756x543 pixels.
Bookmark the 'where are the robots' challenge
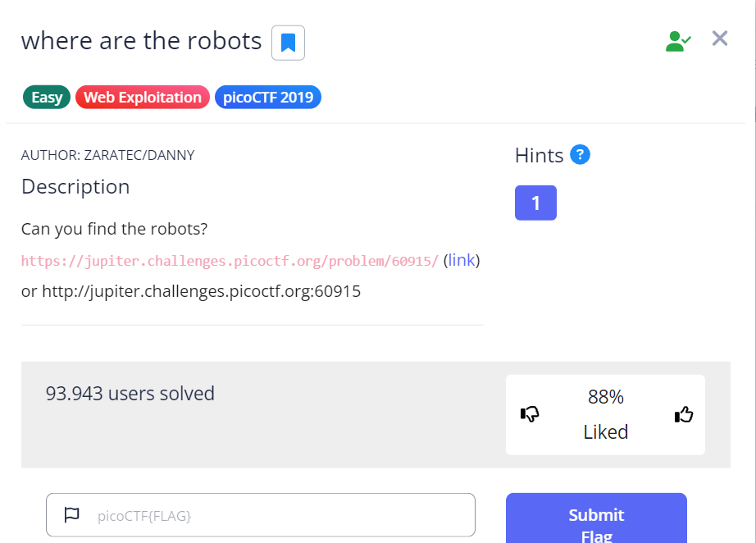pyautogui.click(x=288, y=42)
